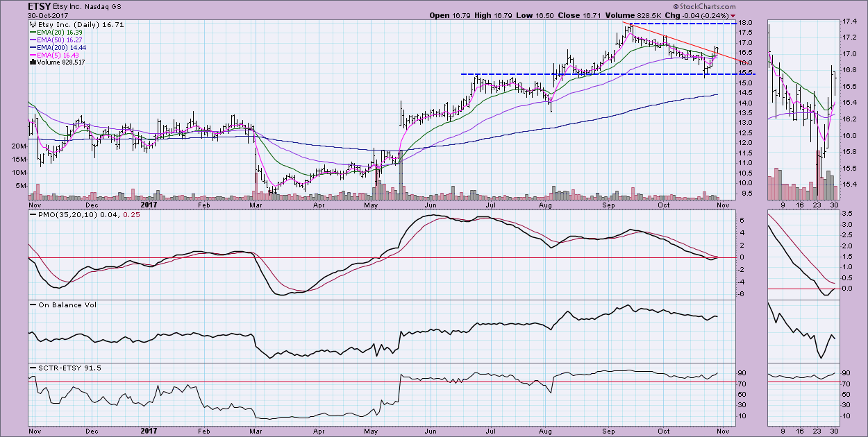868x437 pixels.
Task: Click the volume bars icon in the legend
Action: pyautogui.click(x=31, y=62)
